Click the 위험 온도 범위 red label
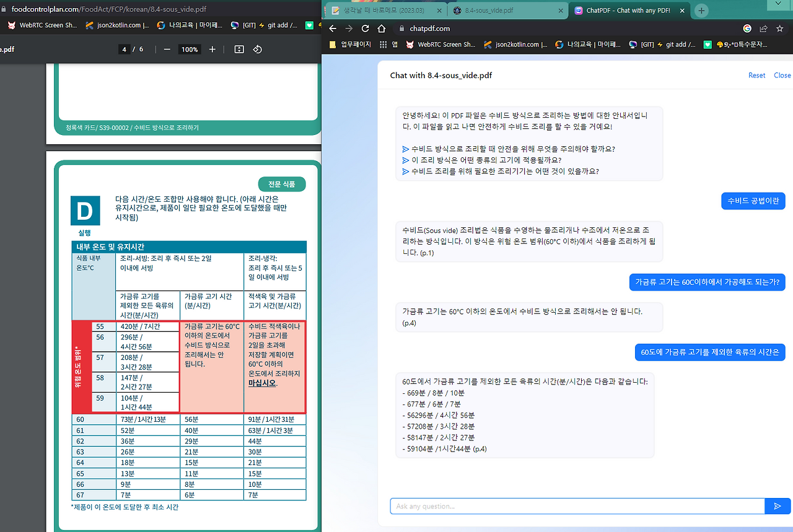This screenshot has width=793, height=532. [77, 368]
